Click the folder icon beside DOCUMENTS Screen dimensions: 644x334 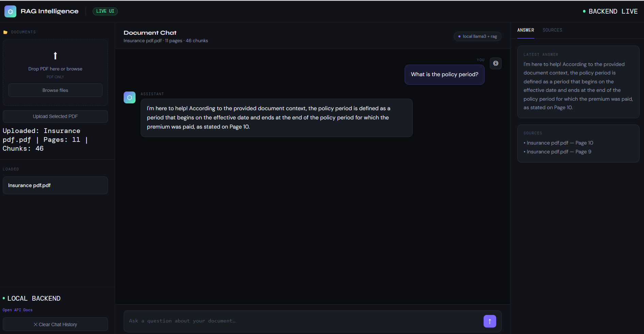[5, 32]
